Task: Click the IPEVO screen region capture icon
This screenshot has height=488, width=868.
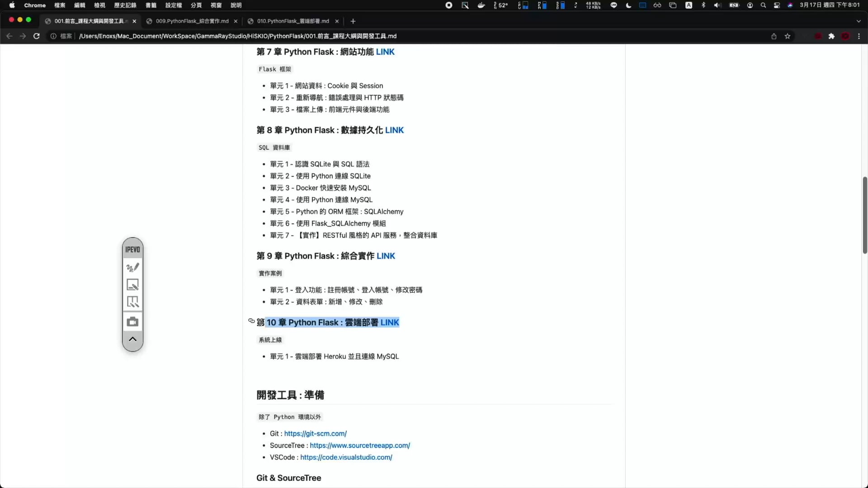Action: [x=132, y=302]
